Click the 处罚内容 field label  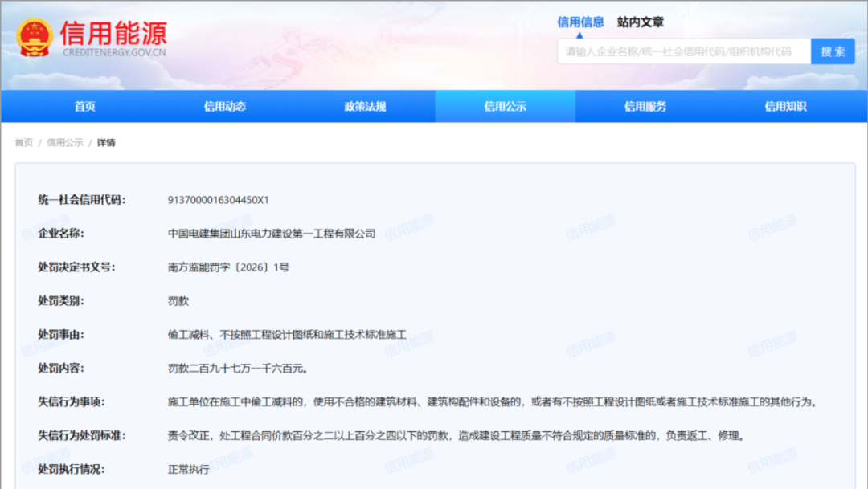pyautogui.click(x=61, y=369)
